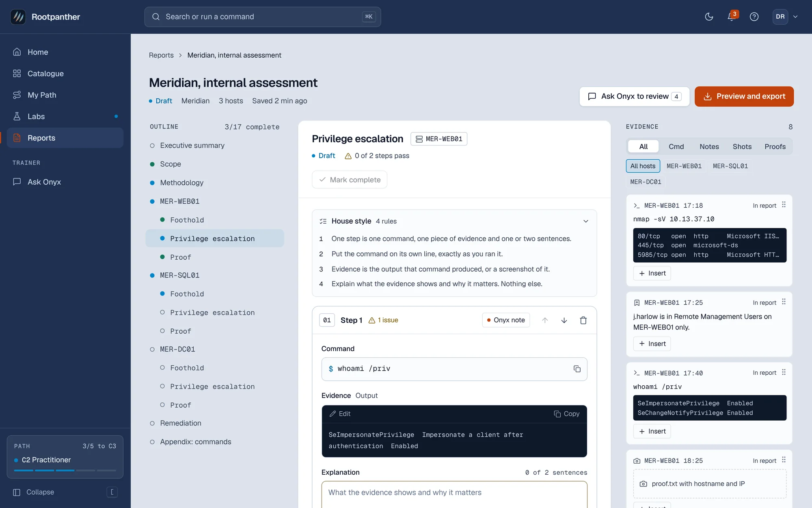Filter evidence by MER-DC01 host

646,182
